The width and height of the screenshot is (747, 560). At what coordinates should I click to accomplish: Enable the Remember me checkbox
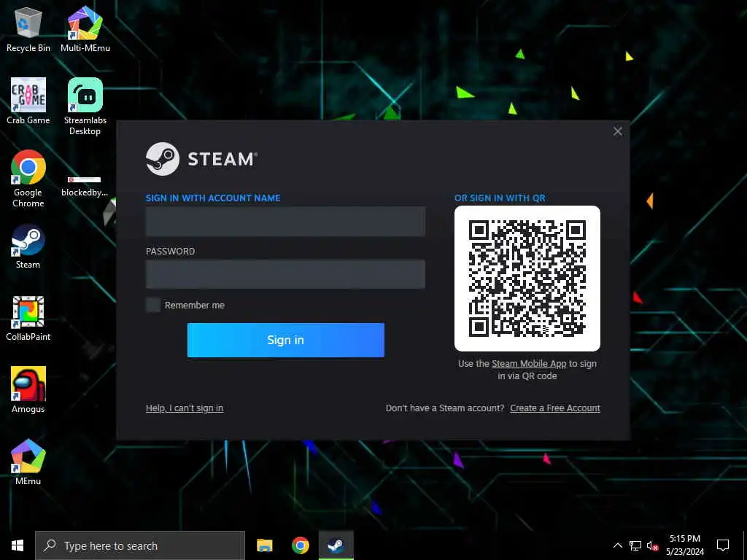pyautogui.click(x=153, y=305)
